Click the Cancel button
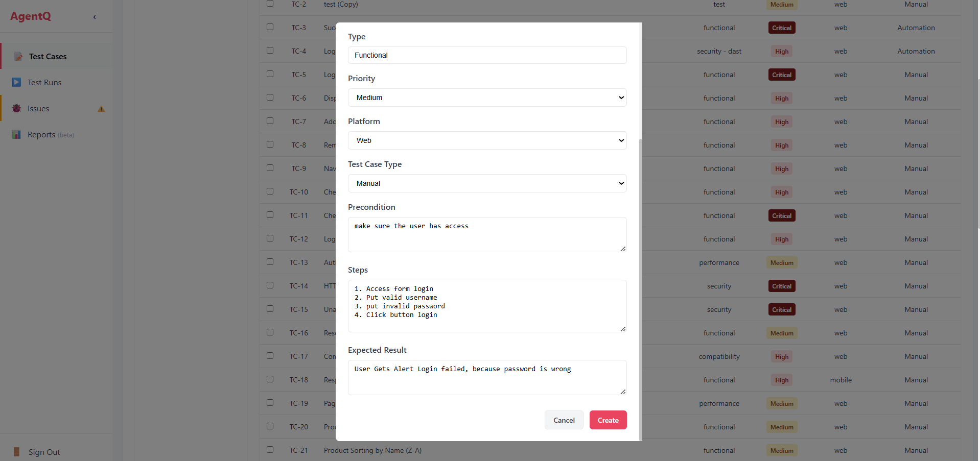Image resolution: width=980 pixels, height=461 pixels. pyautogui.click(x=564, y=420)
